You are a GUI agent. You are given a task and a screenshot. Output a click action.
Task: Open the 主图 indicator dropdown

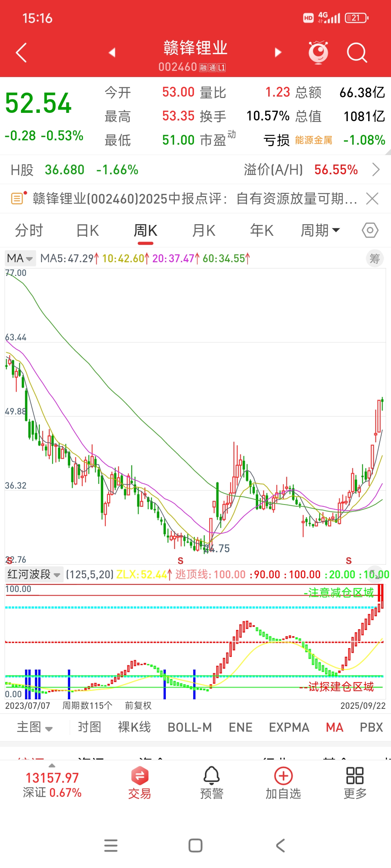[x=34, y=727]
